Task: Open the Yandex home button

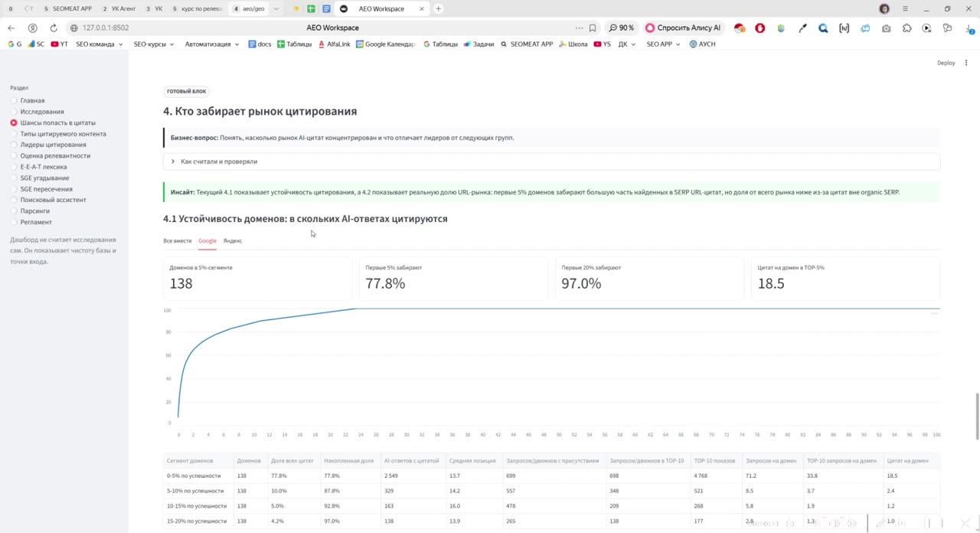Action: coord(32,28)
